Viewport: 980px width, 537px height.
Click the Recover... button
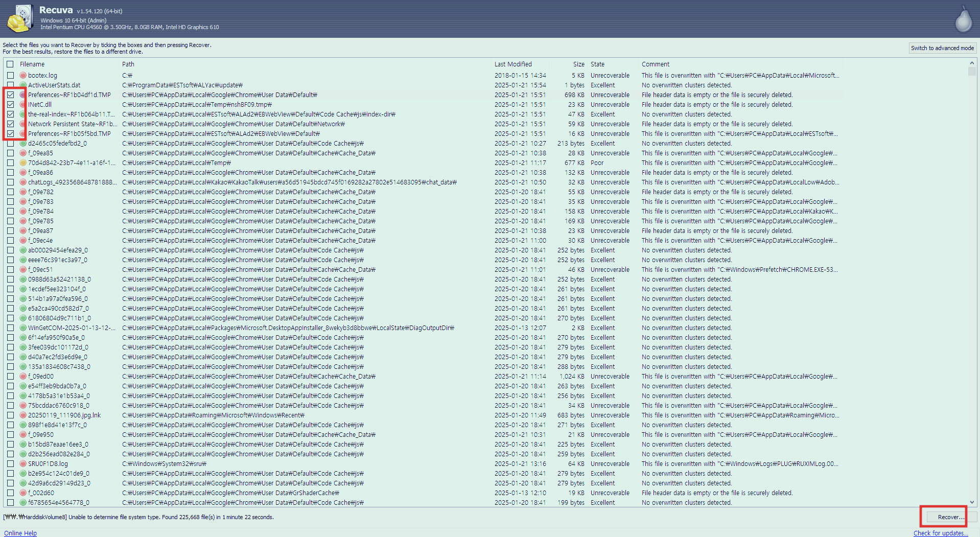coord(951,517)
